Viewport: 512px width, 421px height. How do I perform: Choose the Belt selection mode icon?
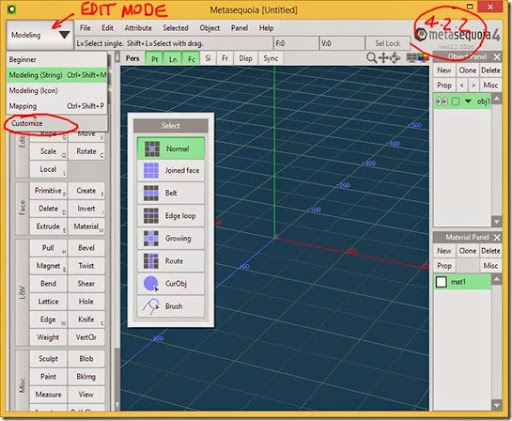[151, 193]
